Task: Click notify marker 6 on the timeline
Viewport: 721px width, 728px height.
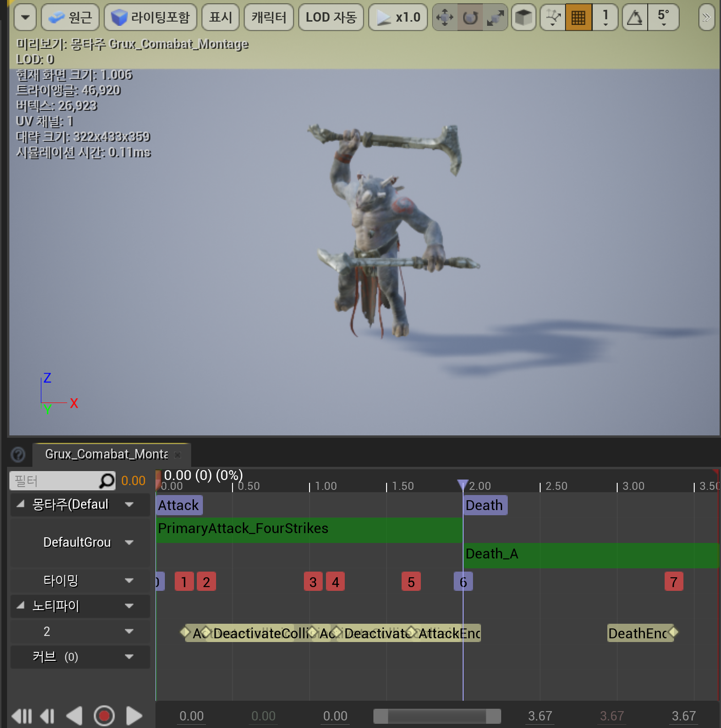Action: [463, 581]
